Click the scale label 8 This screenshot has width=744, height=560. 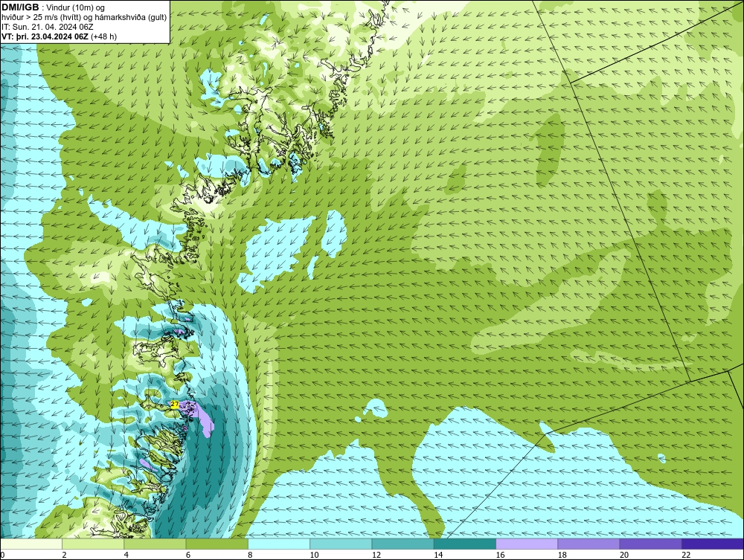tap(250, 555)
